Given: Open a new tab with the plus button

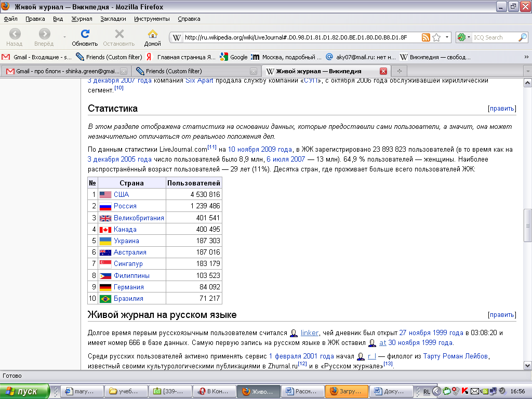Looking at the screenshot, I should (x=400, y=71).
